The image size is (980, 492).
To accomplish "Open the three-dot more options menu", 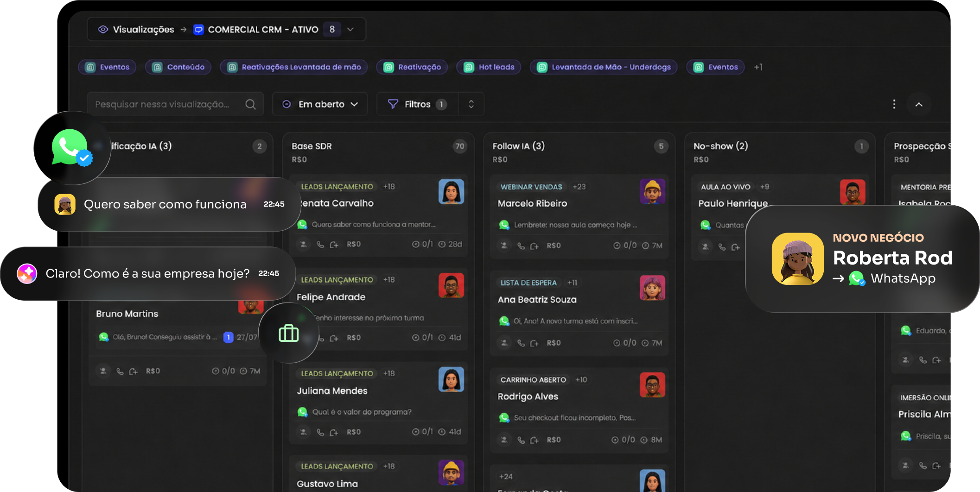I will tap(894, 104).
